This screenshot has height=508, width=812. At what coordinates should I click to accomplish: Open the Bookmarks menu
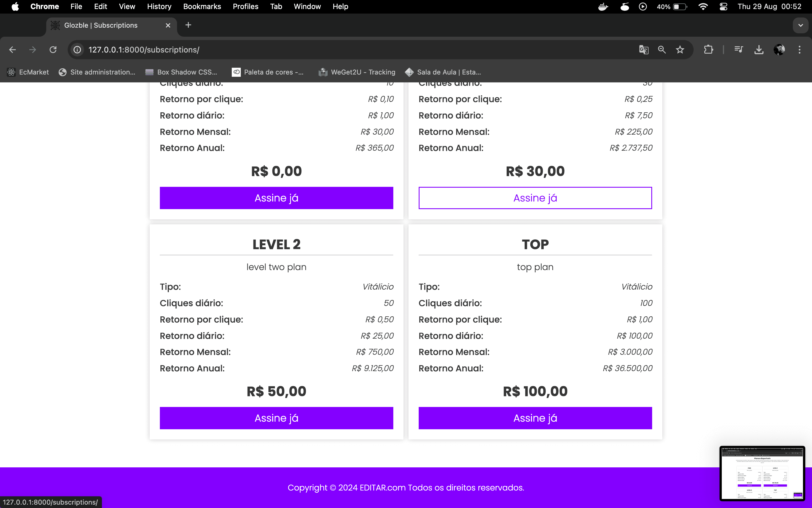point(202,6)
